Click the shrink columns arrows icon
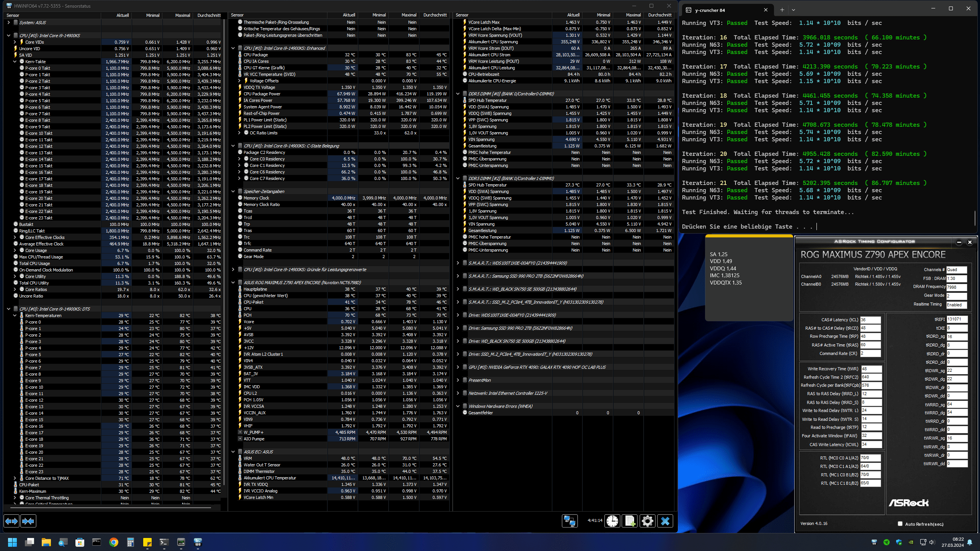 coord(28,521)
